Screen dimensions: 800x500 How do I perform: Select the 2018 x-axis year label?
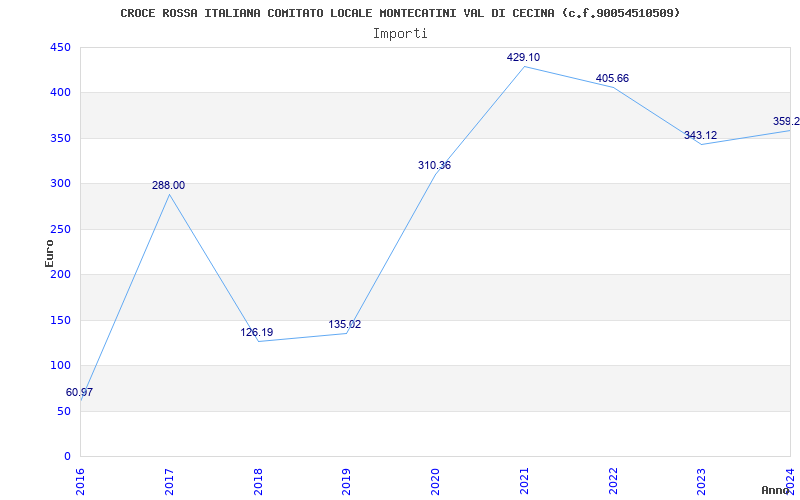coord(258,480)
